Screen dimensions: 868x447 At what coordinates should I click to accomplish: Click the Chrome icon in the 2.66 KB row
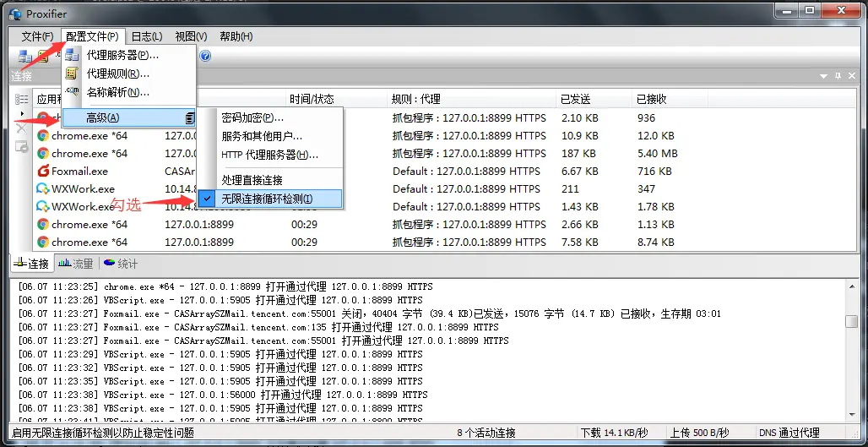(x=42, y=224)
